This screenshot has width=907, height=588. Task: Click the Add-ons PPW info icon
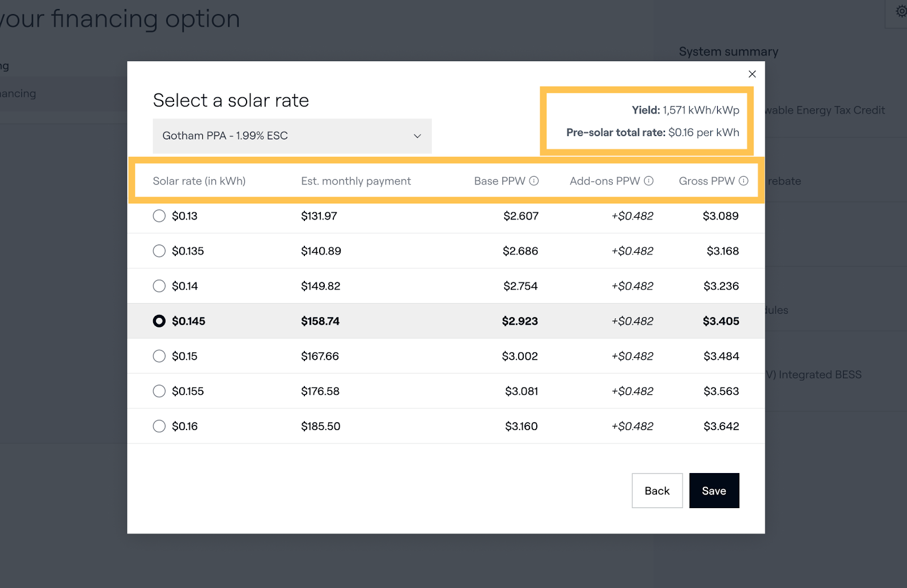point(649,181)
